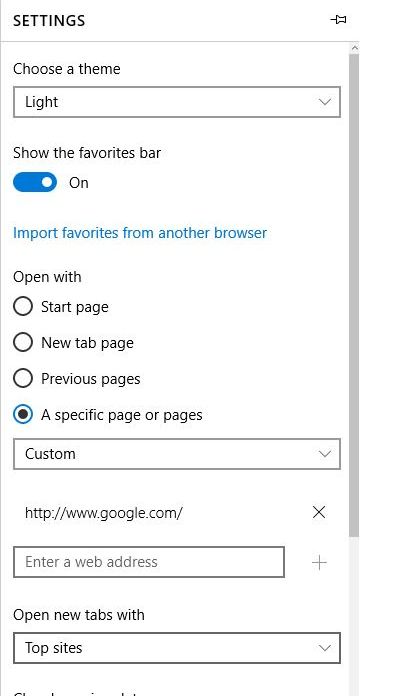Screen dimensions: 407x696
Task: Select the Previous pages radio option
Action: [x=23, y=378]
